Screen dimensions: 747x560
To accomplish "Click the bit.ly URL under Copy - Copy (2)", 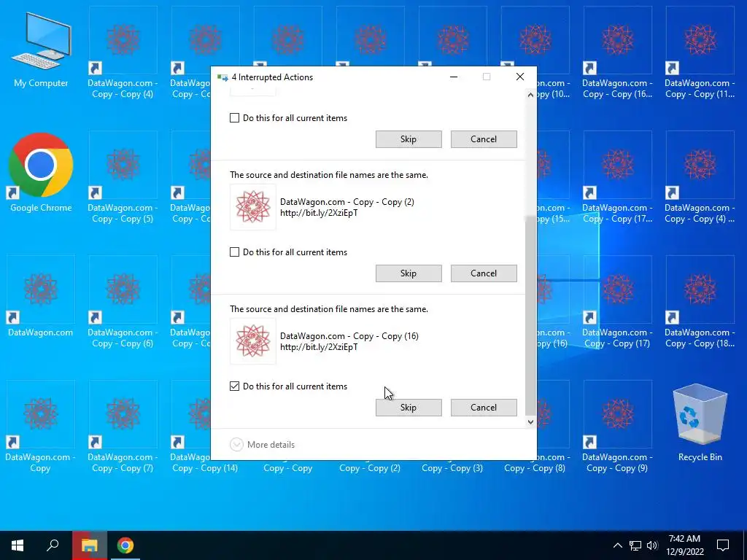I will tap(319, 213).
